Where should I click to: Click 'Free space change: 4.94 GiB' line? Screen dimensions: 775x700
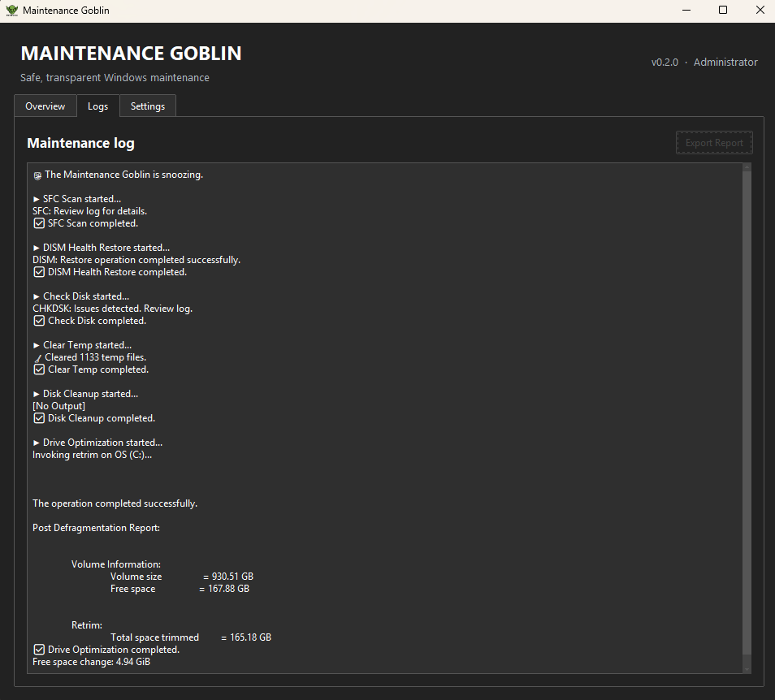coord(91,662)
